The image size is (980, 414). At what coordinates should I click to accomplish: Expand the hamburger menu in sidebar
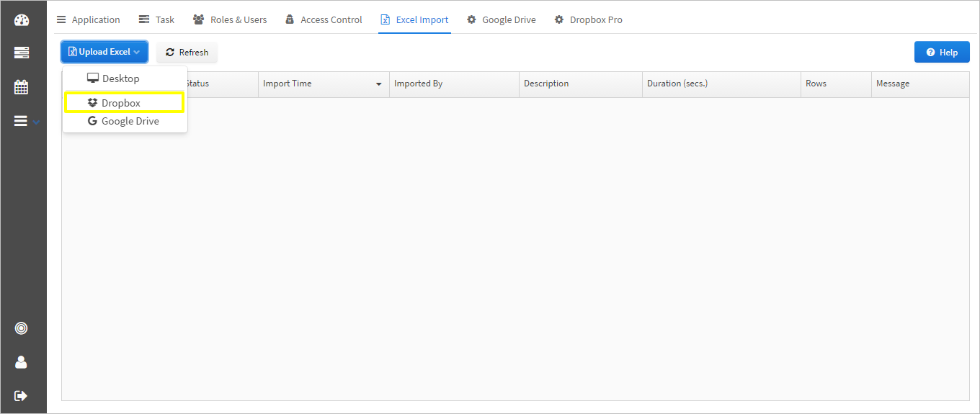pos(27,122)
